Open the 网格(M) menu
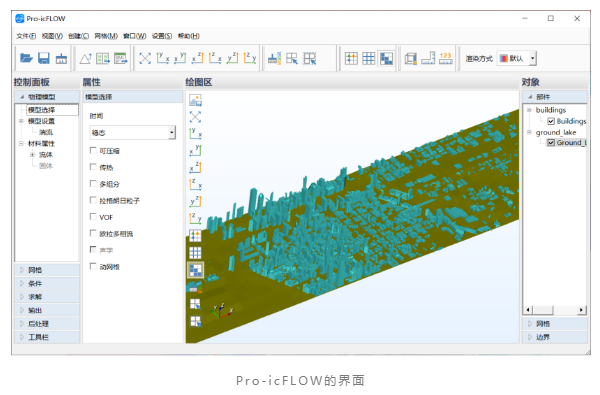The width and height of the screenshot is (600, 395). tap(106, 36)
